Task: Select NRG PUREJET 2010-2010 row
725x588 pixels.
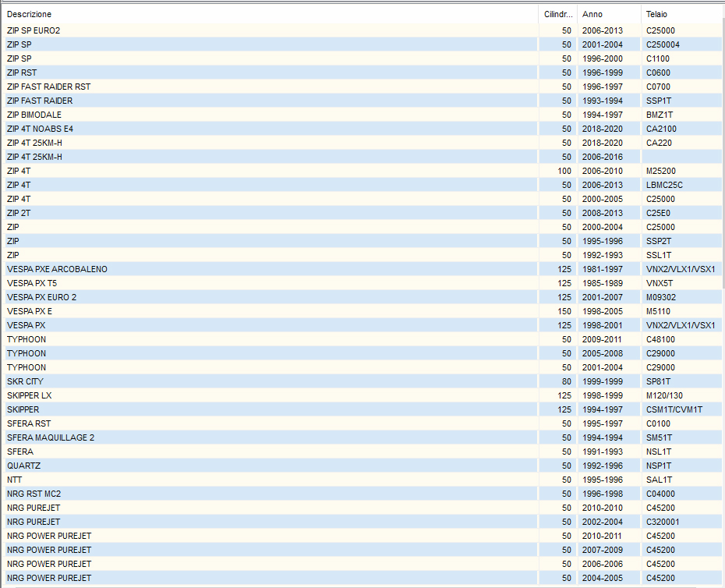Action: [362, 508]
